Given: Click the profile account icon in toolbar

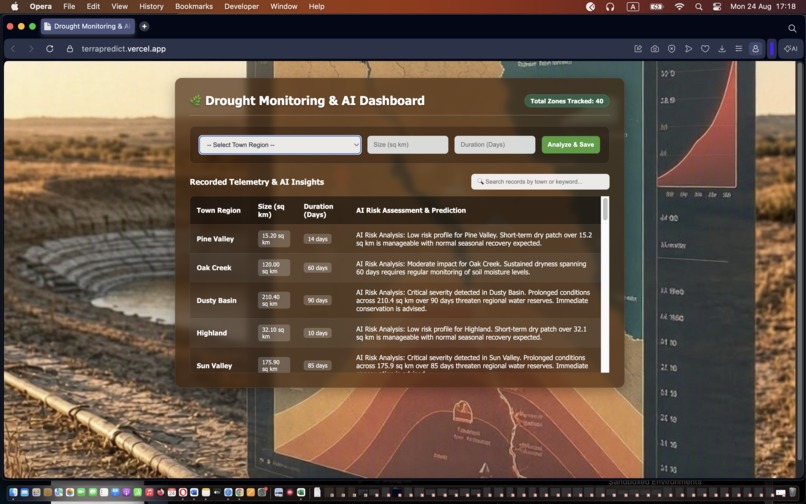Looking at the screenshot, I should coord(755,49).
